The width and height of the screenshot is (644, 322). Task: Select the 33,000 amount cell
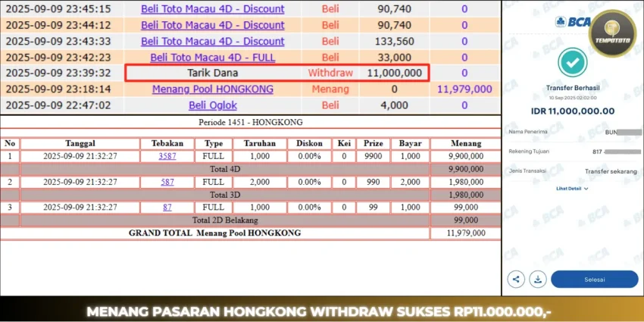click(394, 58)
